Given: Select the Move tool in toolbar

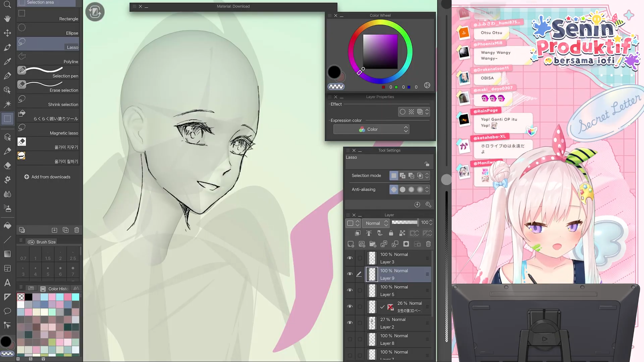Looking at the screenshot, I should tap(7, 33).
